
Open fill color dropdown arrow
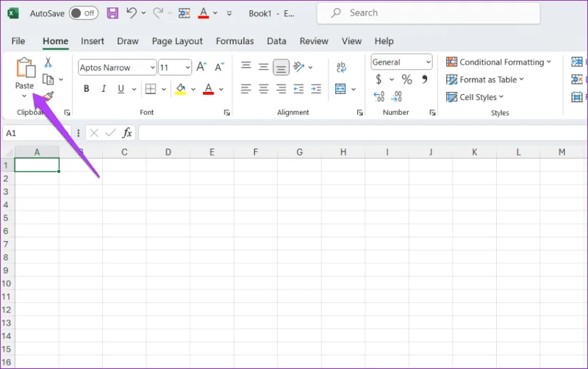pyautogui.click(x=193, y=89)
